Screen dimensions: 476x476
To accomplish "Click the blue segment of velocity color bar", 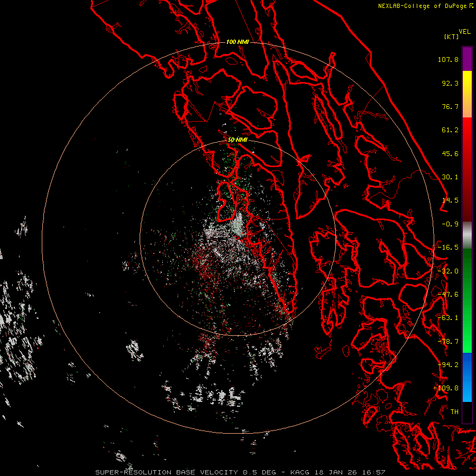I will (x=467, y=377).
